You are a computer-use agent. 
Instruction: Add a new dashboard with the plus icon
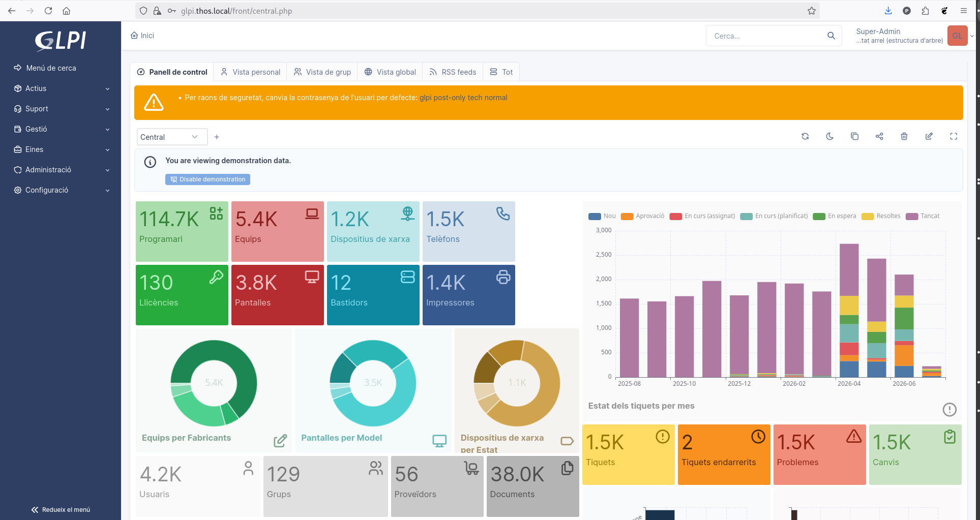tap(217, 137)
